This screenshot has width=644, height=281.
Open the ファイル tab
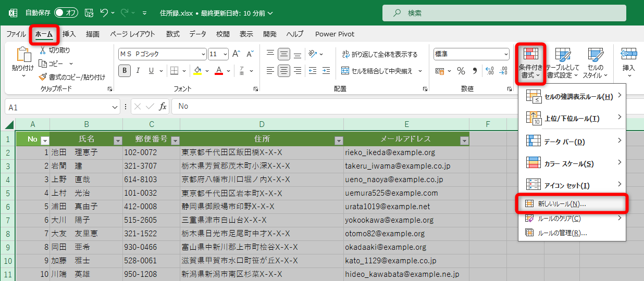[16, 34]
